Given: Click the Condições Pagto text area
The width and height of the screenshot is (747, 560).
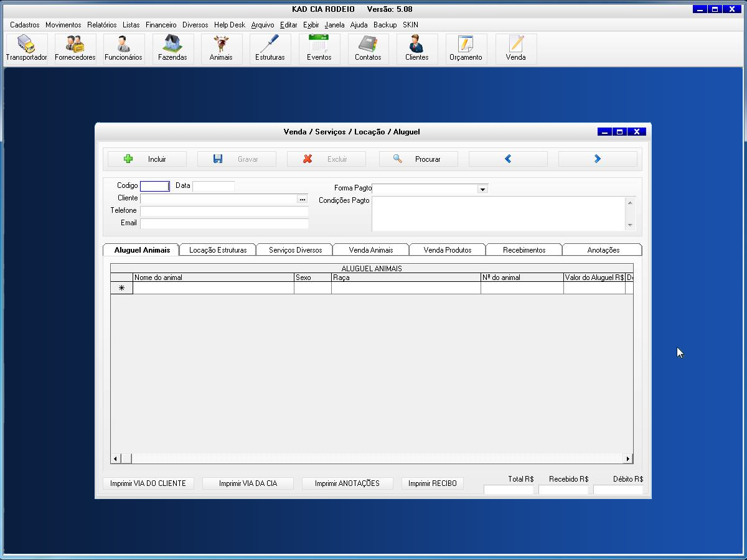Looking at the screenshot, I should tap(499, 213).
